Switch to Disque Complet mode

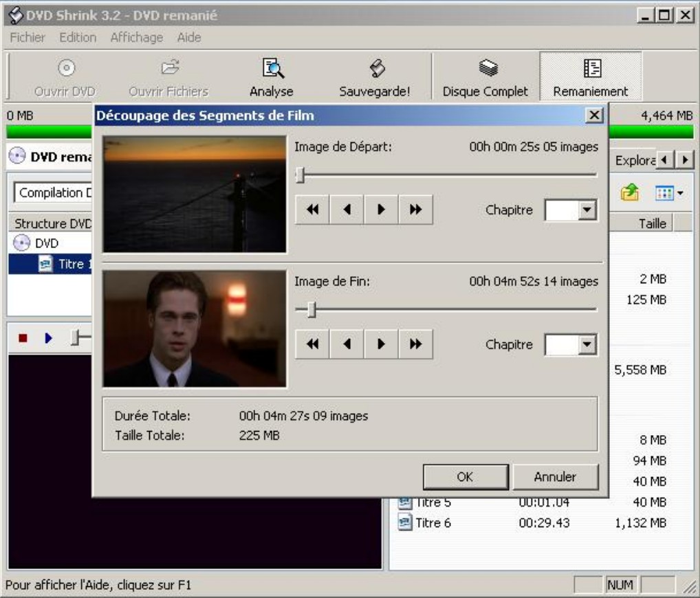point(485,77)
